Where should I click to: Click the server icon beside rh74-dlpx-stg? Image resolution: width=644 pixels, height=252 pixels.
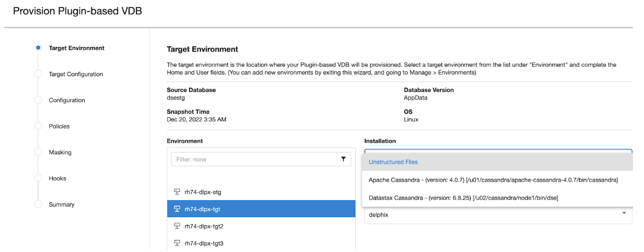[177, 192]
